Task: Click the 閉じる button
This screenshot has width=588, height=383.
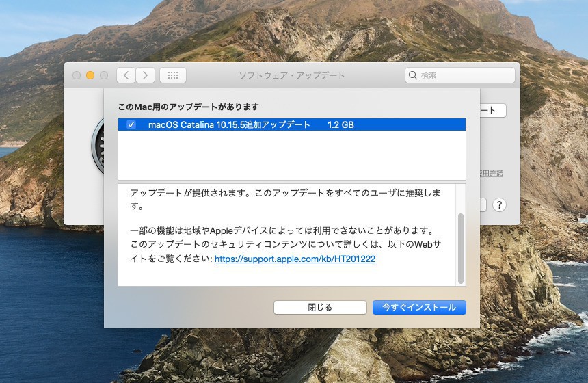Action: [x=320, y=307]
